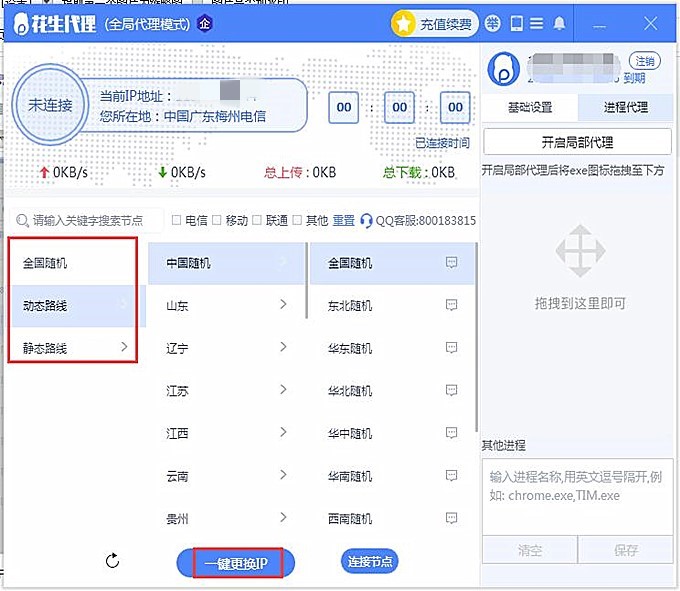Expand the 江苏 province chevron
Image resolution: width=680 pixels, height=591 pixels.
coord(283,389)
